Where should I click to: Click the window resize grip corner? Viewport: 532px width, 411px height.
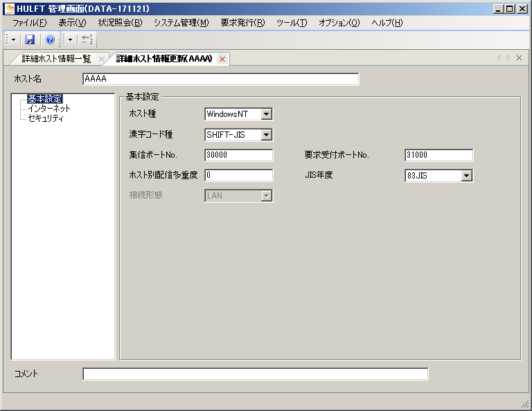(524, 403)
